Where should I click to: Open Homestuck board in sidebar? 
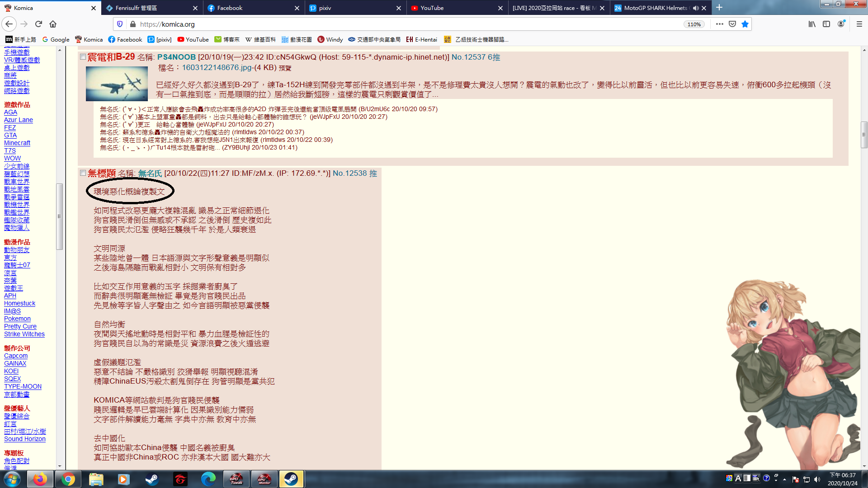tap(19, 303)
